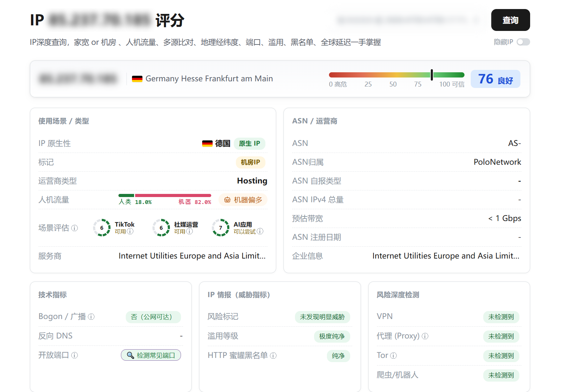Click the PoloNetwork ASN owner value
This screenshot has width=568, height=392.
(x=497, y=162)
